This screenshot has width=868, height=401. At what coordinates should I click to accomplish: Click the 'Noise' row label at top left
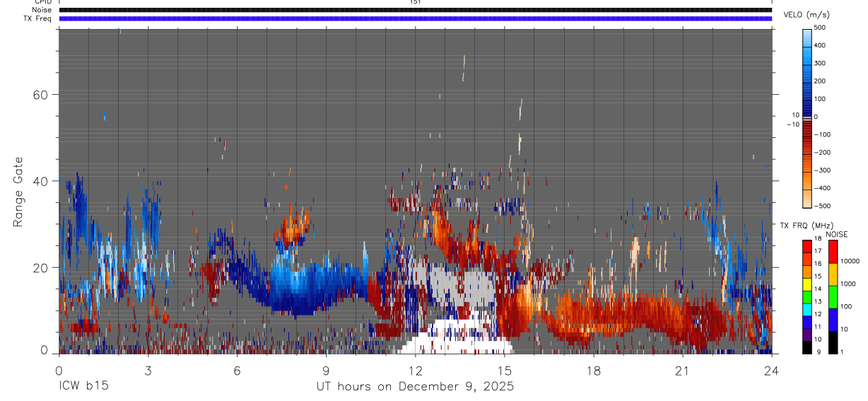click(x=42, y=10)
